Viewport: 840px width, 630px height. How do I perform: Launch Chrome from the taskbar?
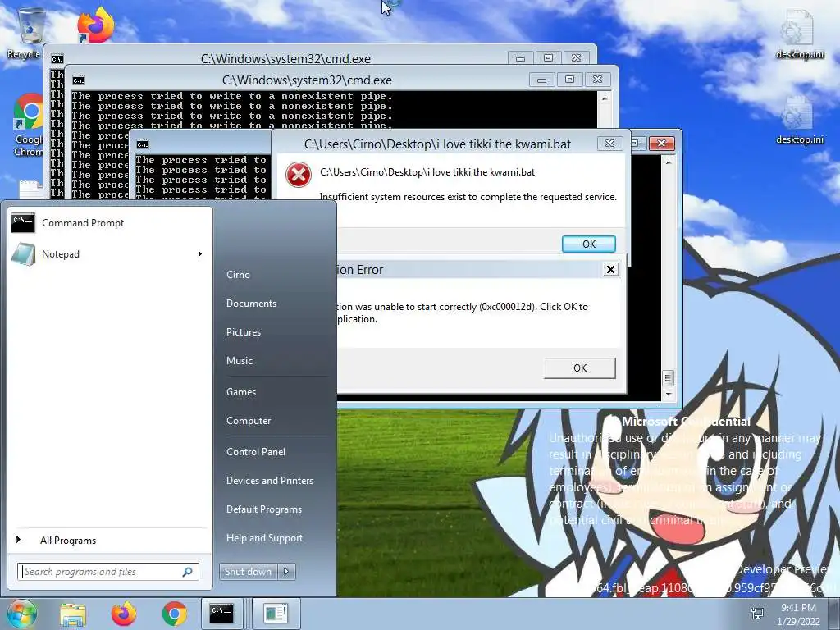point(174,614)
